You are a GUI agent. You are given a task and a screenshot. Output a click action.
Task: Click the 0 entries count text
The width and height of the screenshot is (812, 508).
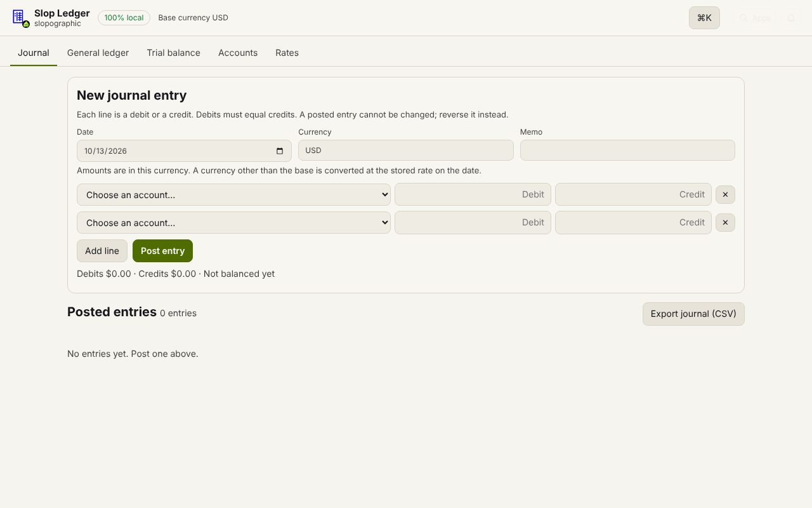[x=178, y=313]
